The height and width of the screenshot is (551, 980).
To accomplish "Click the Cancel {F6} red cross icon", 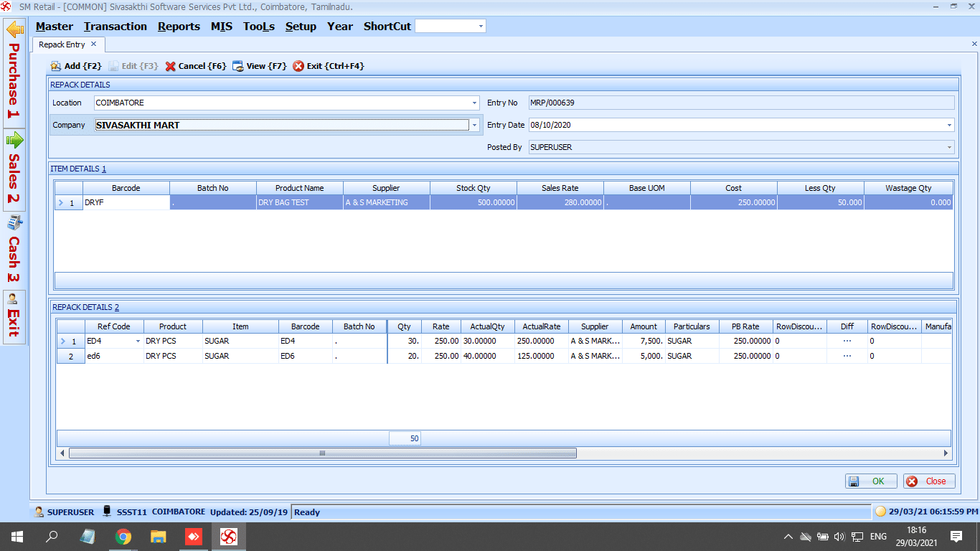I will coord(170,65).
